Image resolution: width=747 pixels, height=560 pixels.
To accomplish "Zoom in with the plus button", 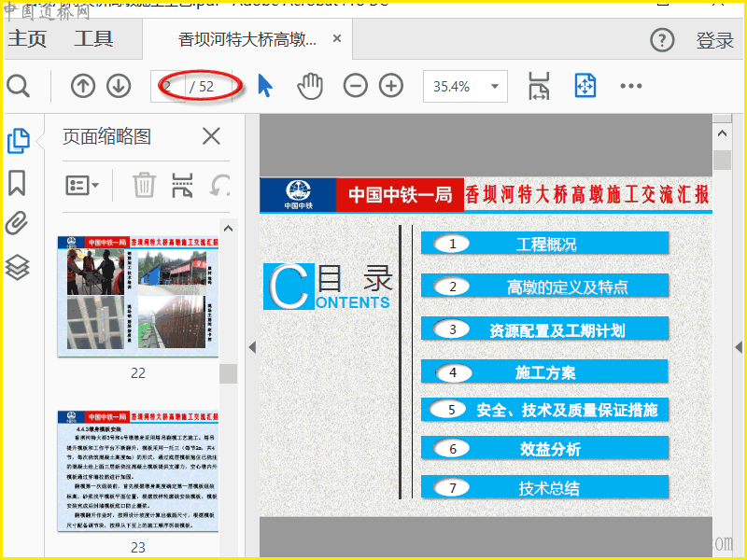I will pos(391,86).
